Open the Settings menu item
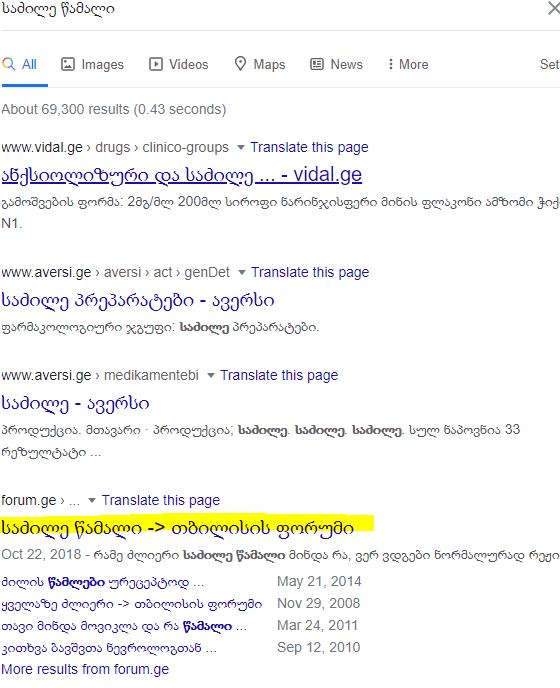Viewport: 560px width, 688px height. [549, 64]
